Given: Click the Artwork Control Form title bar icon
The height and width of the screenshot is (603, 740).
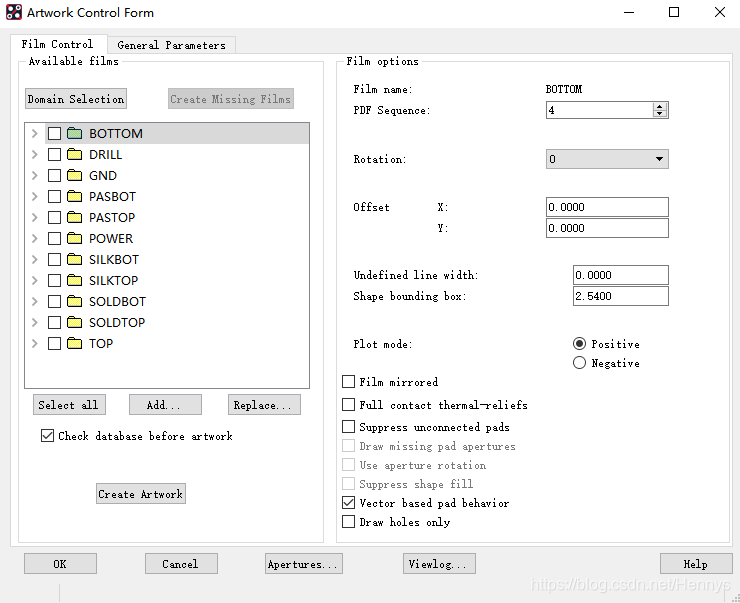Looking at the screenshot, I should click(14, 13).
